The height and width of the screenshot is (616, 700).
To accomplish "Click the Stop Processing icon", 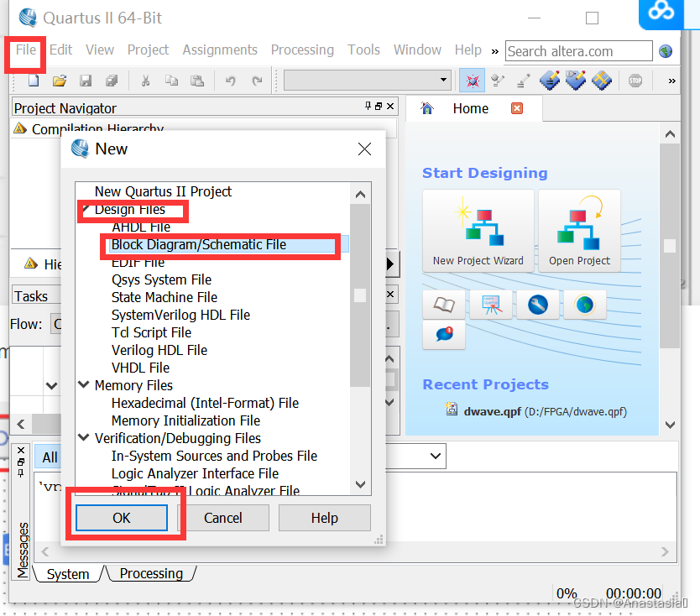I will click(x=635, y=81).
